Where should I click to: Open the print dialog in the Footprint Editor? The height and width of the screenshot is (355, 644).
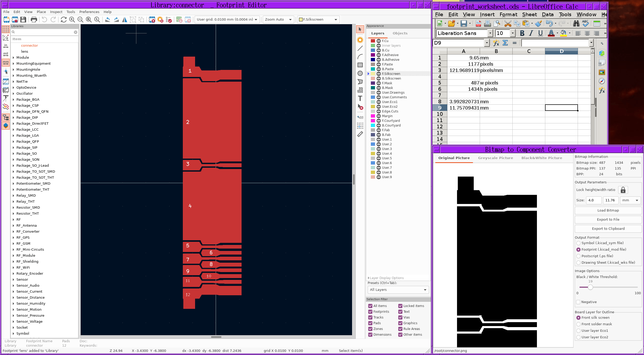coord(34,20)
